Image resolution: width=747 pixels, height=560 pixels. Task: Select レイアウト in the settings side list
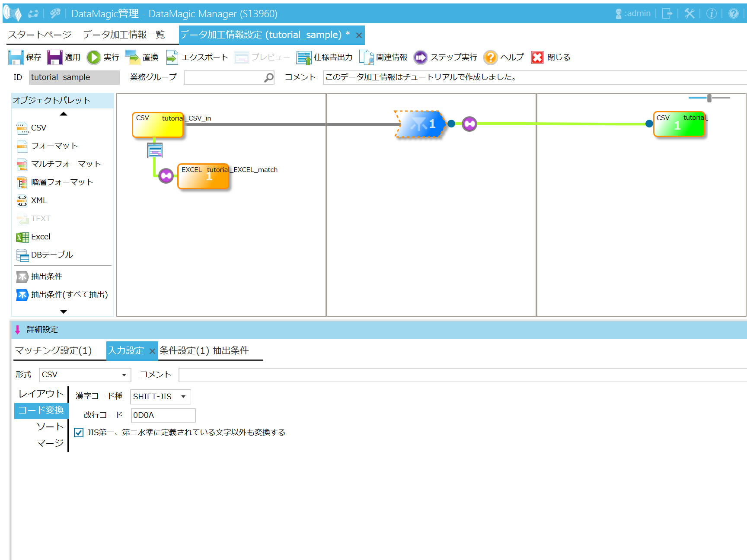[x=41, y=394]
